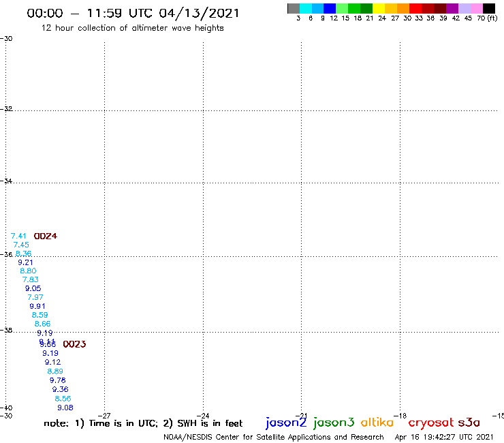Select the 7.45 wave height value

click(21, 245)
